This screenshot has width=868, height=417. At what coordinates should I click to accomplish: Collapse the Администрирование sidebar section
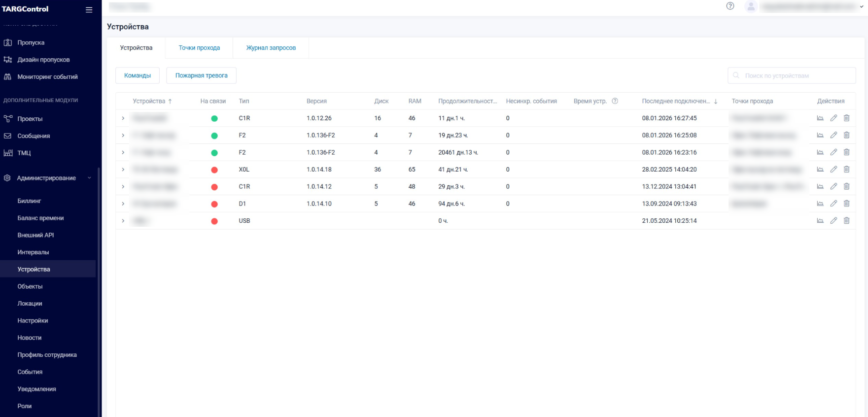pyautogui.click(x=89, y=178)
